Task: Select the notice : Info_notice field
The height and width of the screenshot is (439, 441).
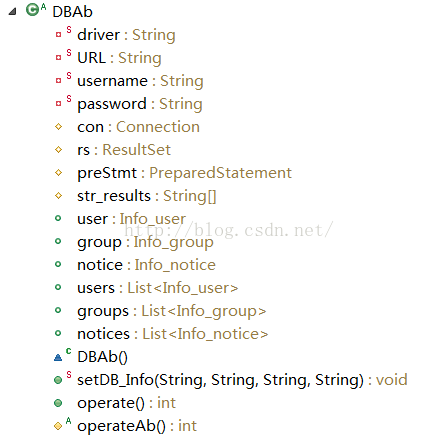Action: coord(146,265)
